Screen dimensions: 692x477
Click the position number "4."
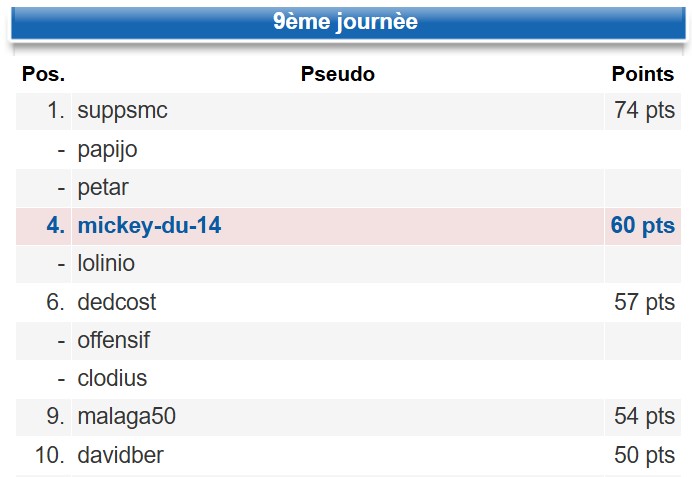tap(55, 226)
